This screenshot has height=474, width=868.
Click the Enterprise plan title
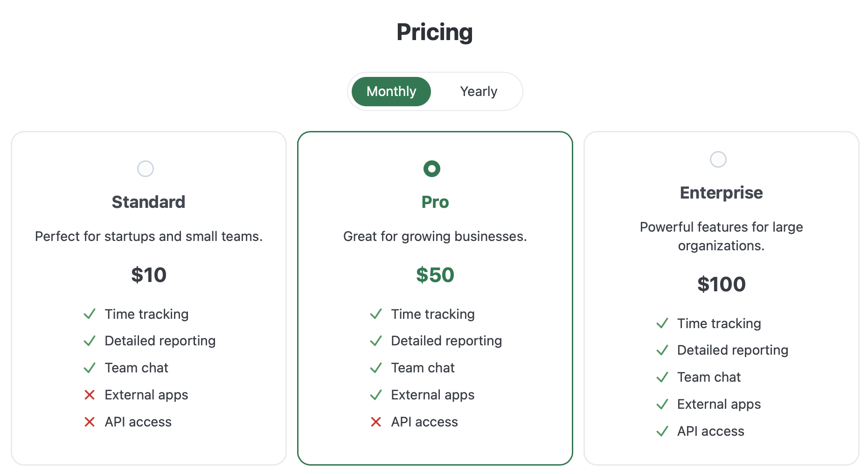click(x=721, y=192)
